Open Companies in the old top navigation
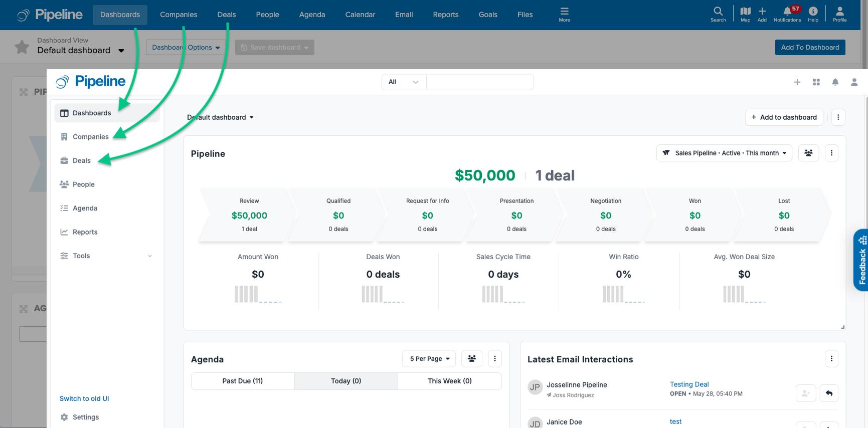This screenshot has width=868, height=428. (179, 15)
